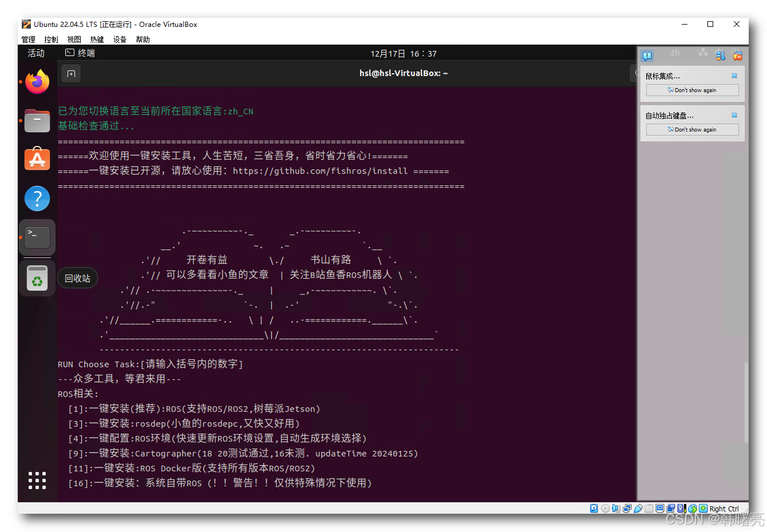Click the video capture status icon
767x532 pixels.
click(670, 509)
